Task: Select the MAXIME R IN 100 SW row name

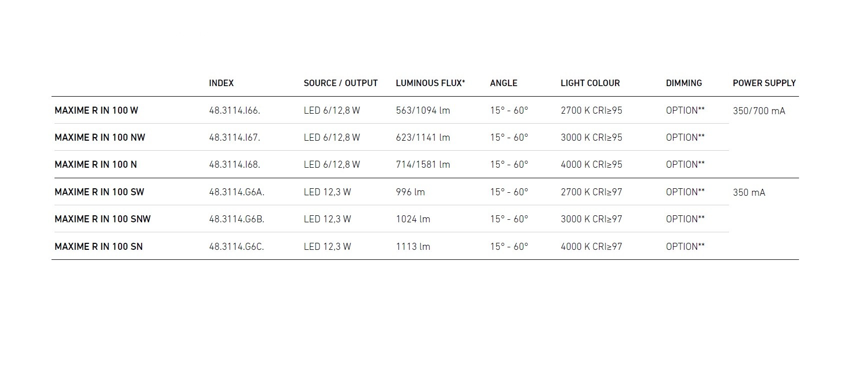Action: 99,192
